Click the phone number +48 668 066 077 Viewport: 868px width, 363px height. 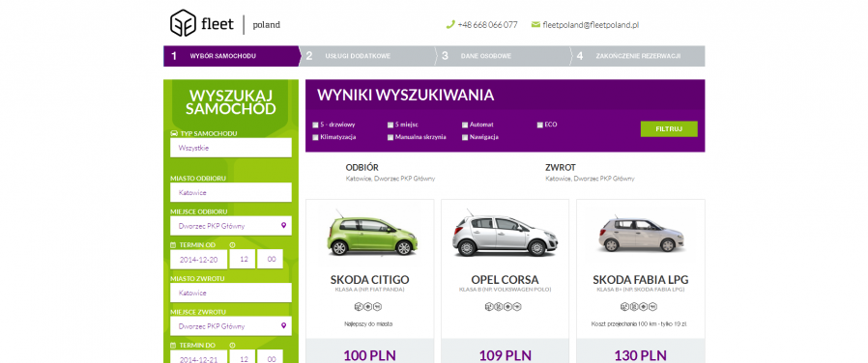[x=488, y=25]
